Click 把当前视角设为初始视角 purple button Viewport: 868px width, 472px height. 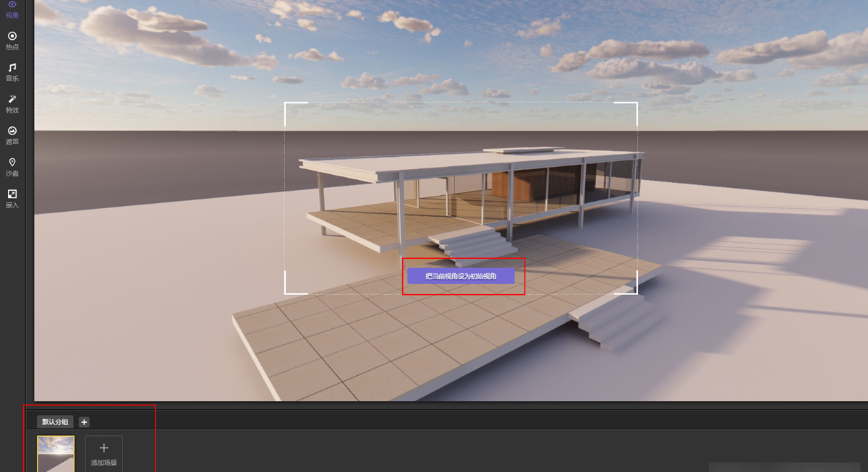coord(461,276)
